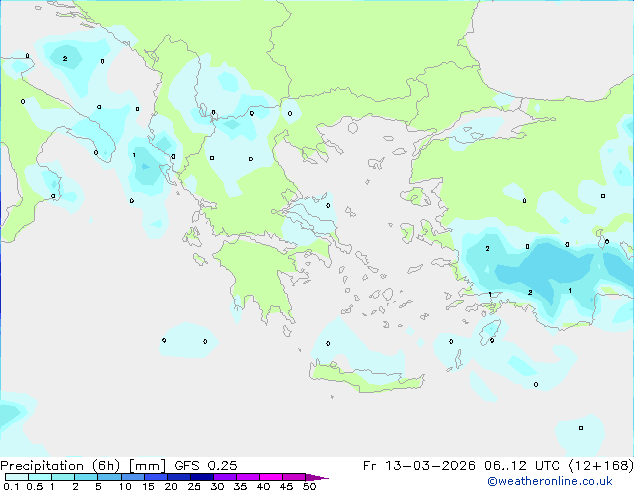This screenshot has width=634, height=490.
Task: Pick the 30–35 mm purple legend swatch
Action: [x=224, y=477]
